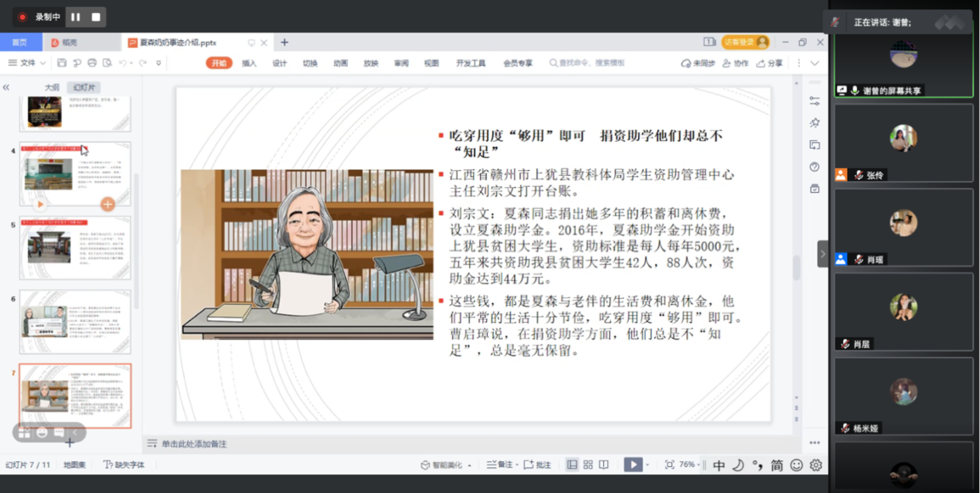Expand slideshow play options arrow
The image size is (980, 493).
coord(647,465)
